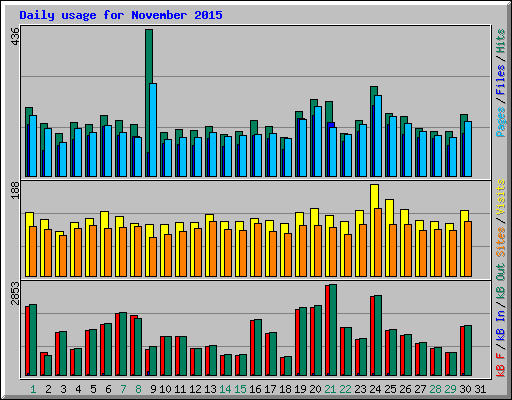
Task: Click day 27 on the x-axis
Action: pos(420,389)
